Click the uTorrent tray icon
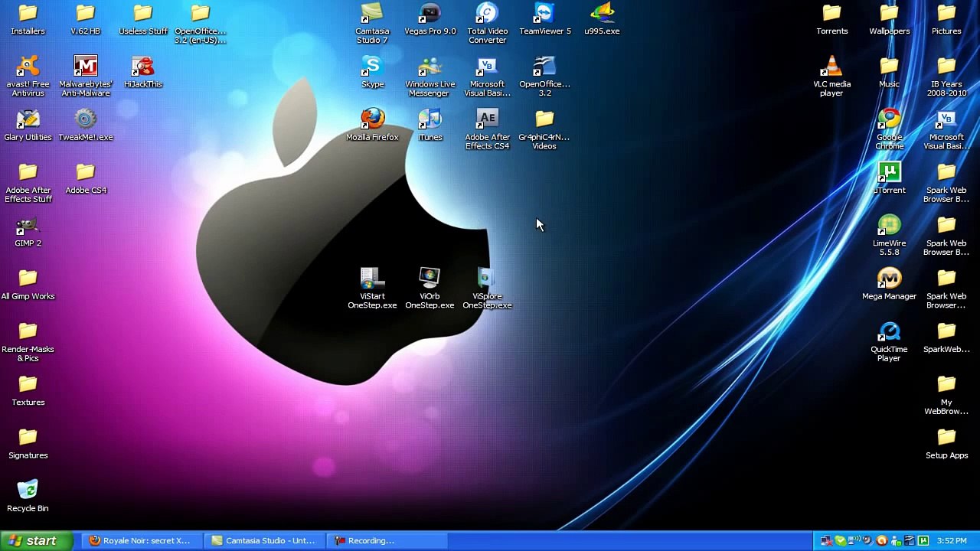This screenshot has width=980, height=551. pos(923,541)
